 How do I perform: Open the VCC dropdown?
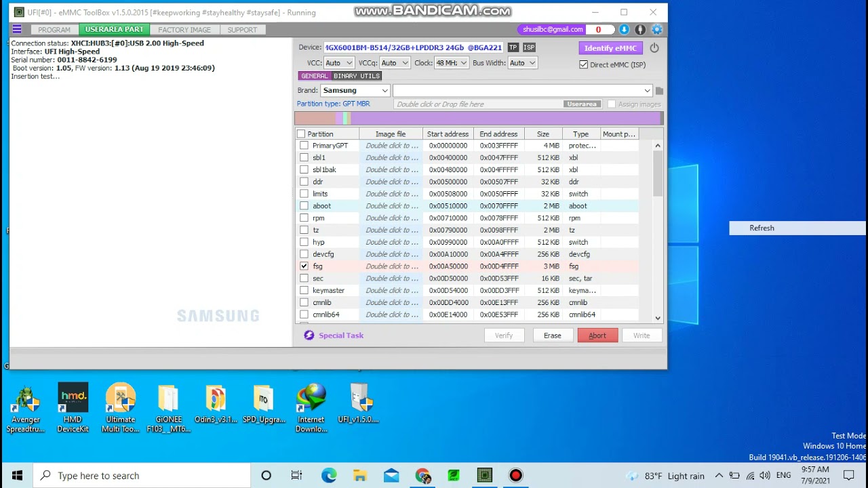point(338,63)
